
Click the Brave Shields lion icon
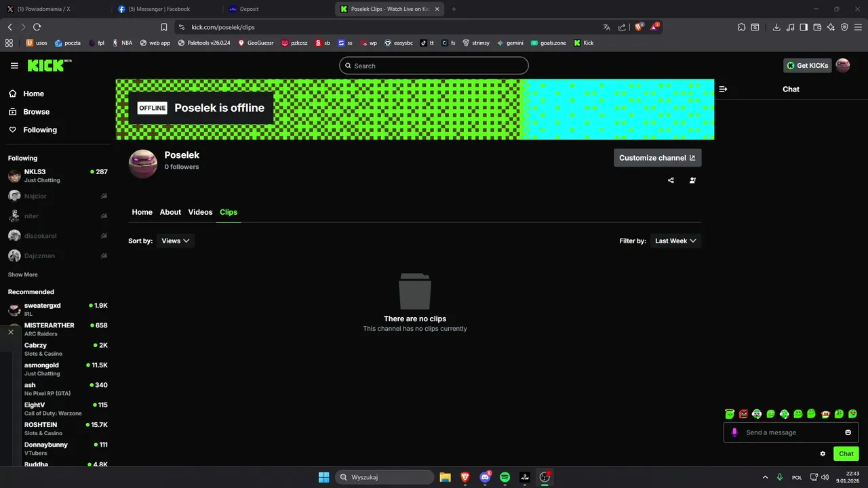click(x=639, y=27)
